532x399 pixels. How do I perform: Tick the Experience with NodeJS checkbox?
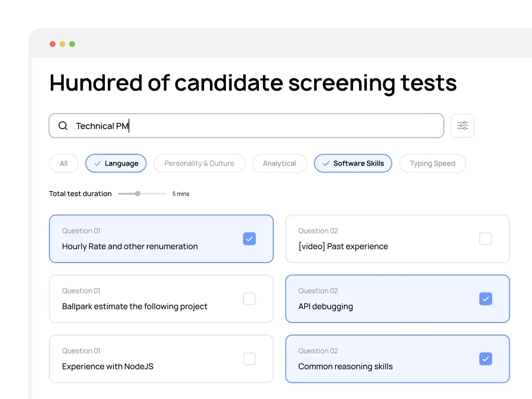point(249,359)
